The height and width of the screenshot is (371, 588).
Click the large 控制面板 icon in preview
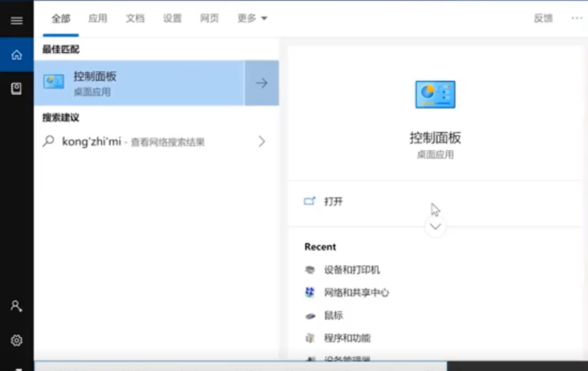[x=435, y=94]
